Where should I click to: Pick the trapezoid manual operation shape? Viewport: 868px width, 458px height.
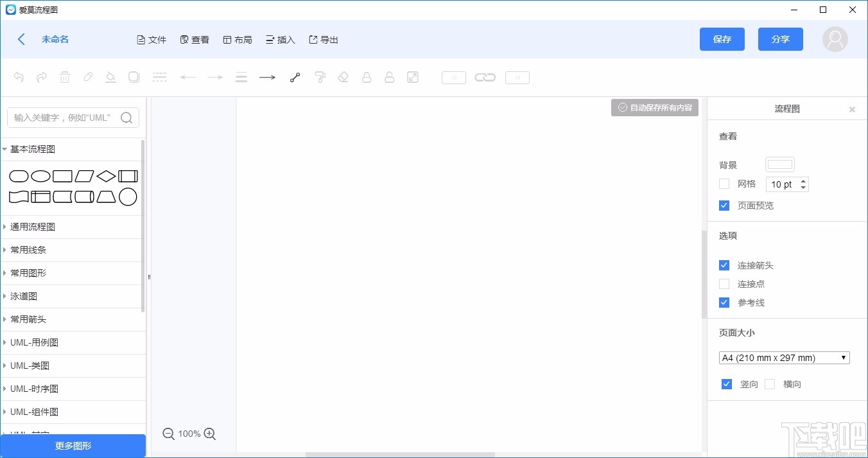106,197
